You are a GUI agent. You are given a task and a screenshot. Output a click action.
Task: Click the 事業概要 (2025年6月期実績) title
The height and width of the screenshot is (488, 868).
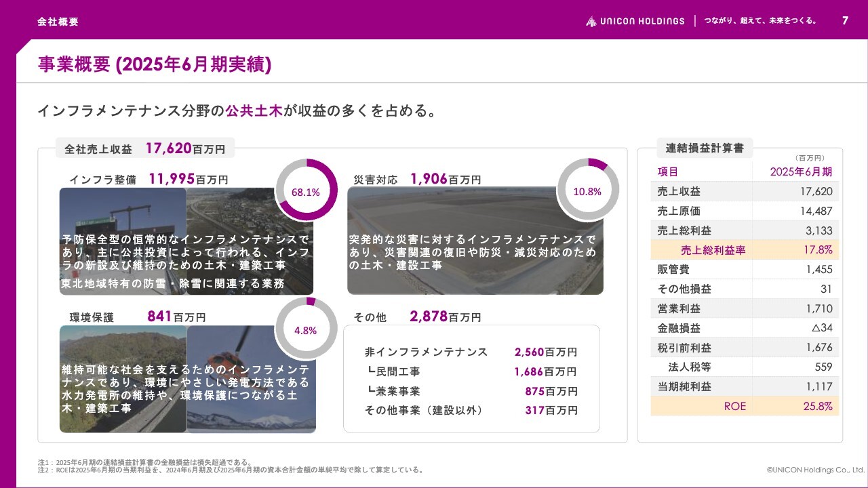click(155, 64)
